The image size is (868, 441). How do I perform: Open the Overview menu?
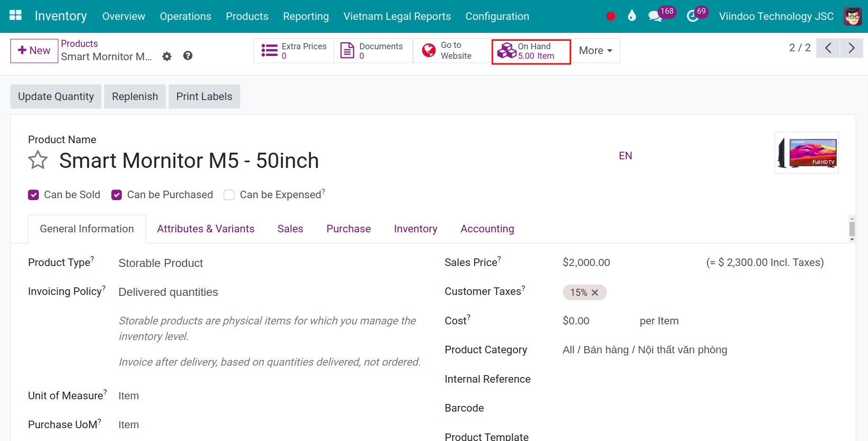(124, 16)
